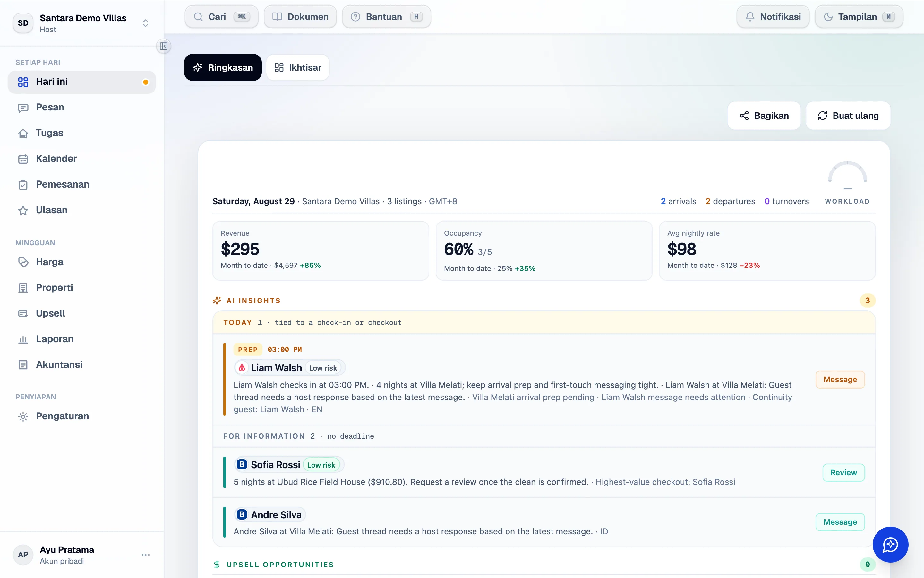Screen dimensions: 924x578
Task: Open Ayu Pratama account options menu
Action: click(145, 555)
